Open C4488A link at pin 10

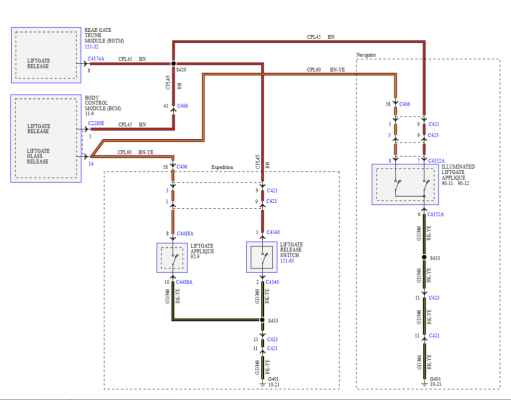[184, 282]
